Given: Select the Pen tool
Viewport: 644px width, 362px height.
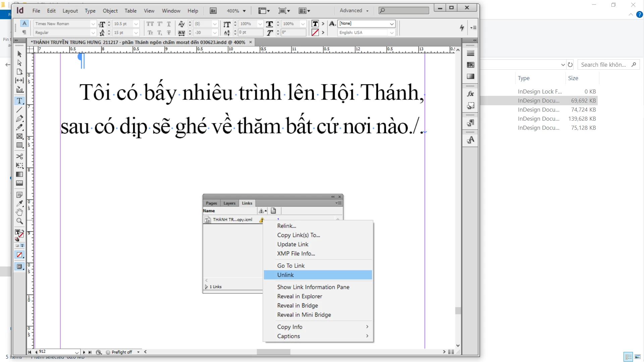Looking at the screenshot, I should tap(19, 119).
